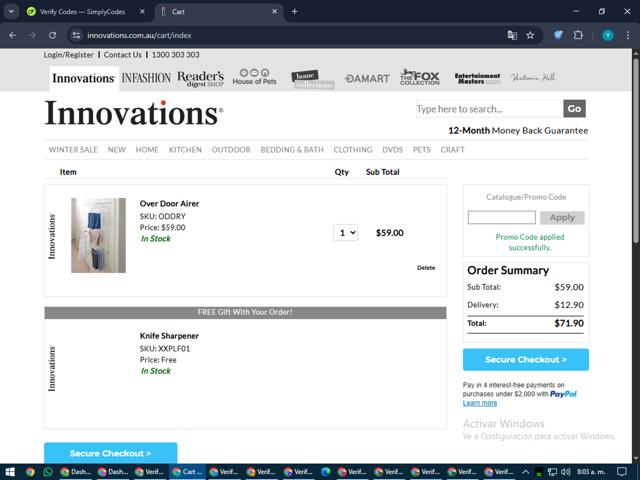
Task: Open the DVDS category menu
Action: click(x=392, y=150)
